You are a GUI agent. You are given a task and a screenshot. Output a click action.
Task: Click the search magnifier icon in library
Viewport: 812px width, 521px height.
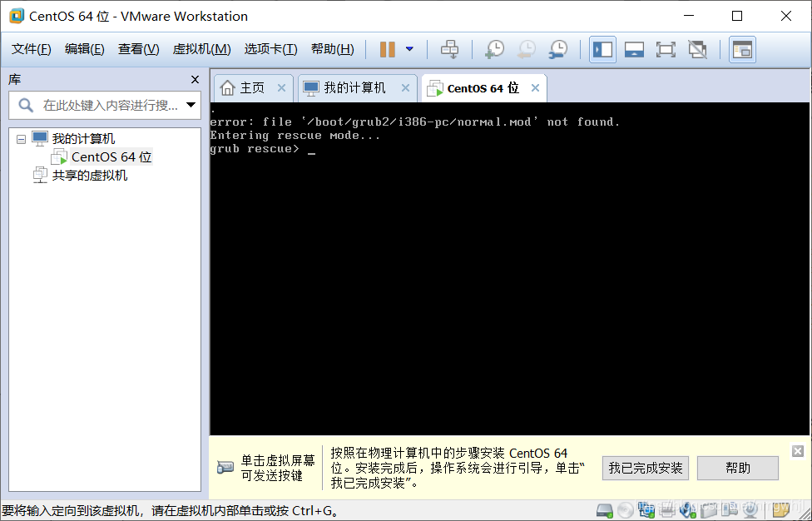click(26, 105)
